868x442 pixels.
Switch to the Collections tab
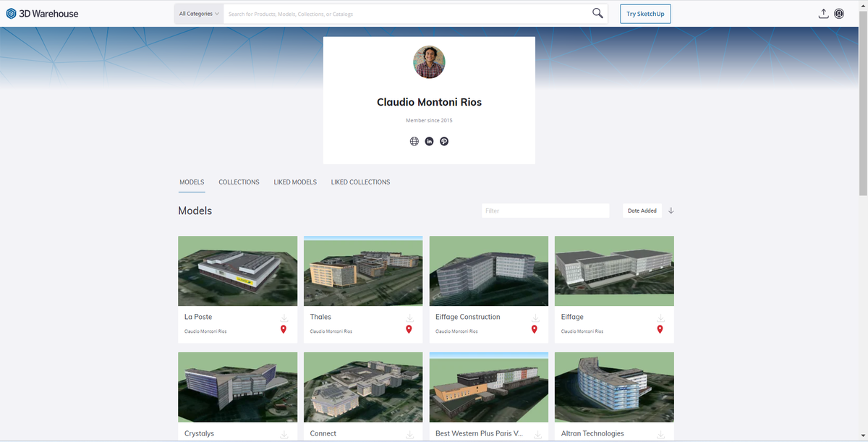[x=239, y=182]
